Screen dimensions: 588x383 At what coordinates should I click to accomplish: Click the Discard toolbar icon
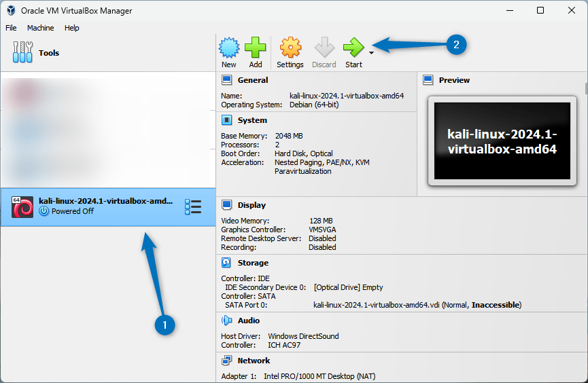324,48
